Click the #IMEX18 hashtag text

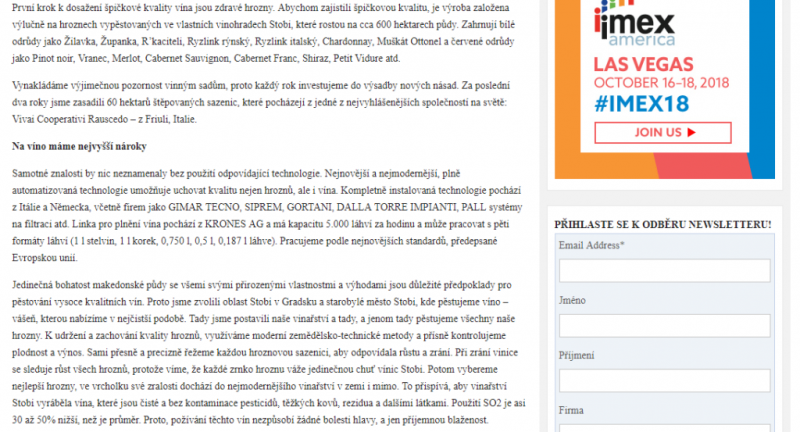coord(641,104)
